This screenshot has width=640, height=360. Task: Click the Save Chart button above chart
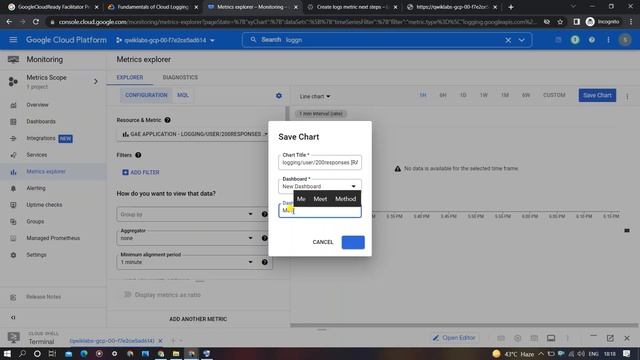pyautogui.click(x=597, y=96)
